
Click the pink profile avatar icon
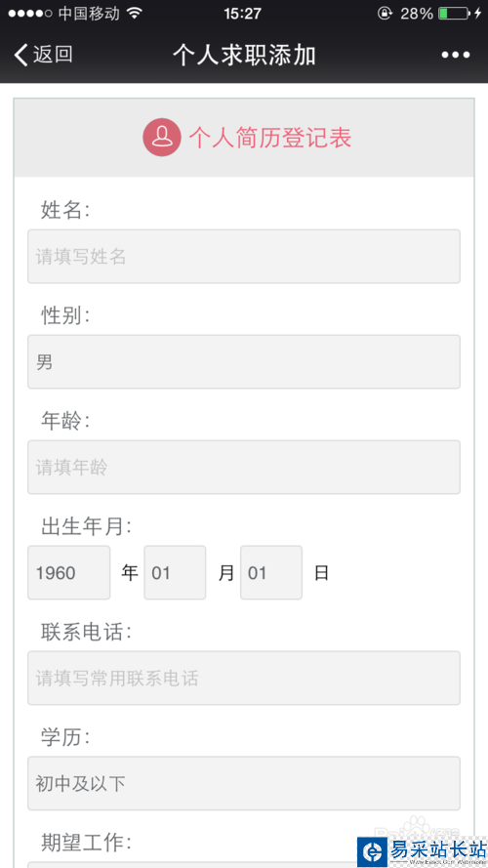pyautogui.click(x=162, y=138)
